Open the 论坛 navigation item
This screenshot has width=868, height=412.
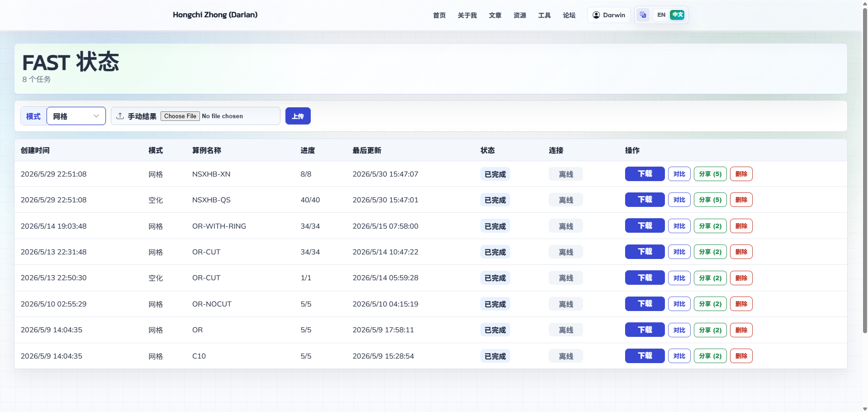tap(569, 15)
